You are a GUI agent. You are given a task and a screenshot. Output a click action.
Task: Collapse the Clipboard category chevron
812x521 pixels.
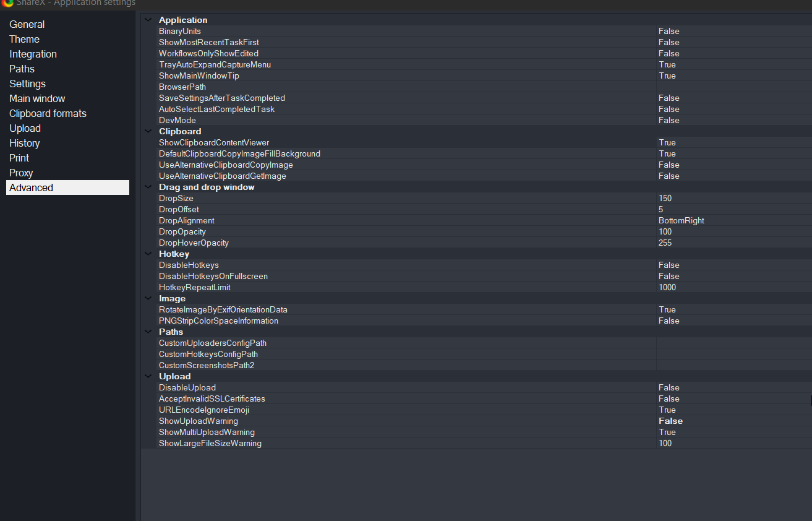(148, 131)
